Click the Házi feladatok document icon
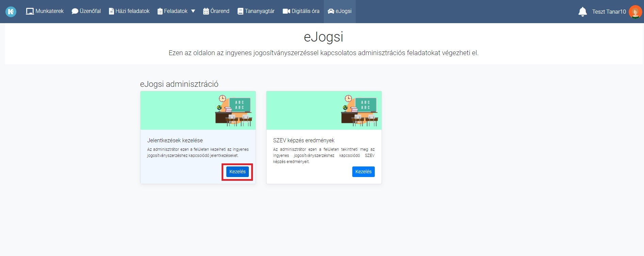 point(111,11)
